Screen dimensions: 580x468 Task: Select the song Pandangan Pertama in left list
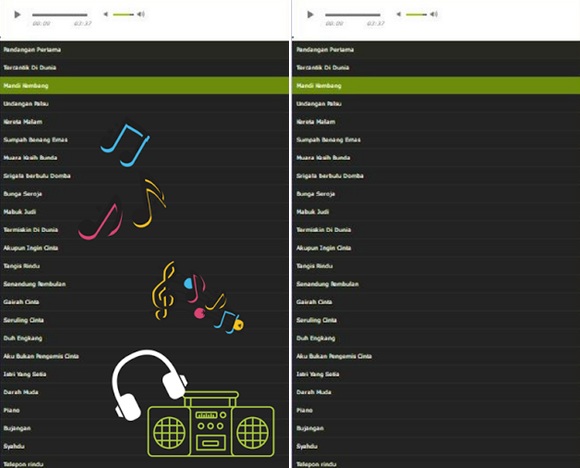click(x=144, y=50)
